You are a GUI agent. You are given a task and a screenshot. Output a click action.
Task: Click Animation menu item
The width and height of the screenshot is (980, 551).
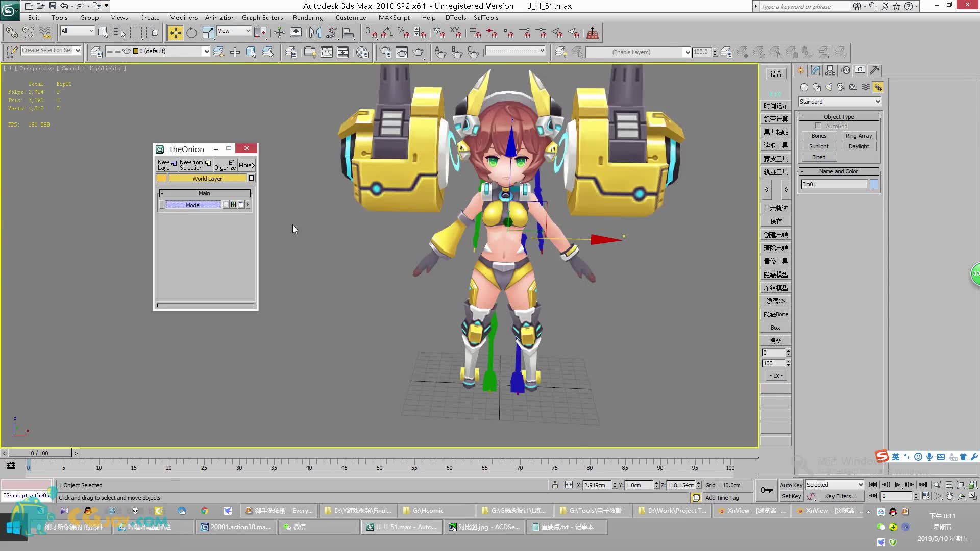click(219, 18)
